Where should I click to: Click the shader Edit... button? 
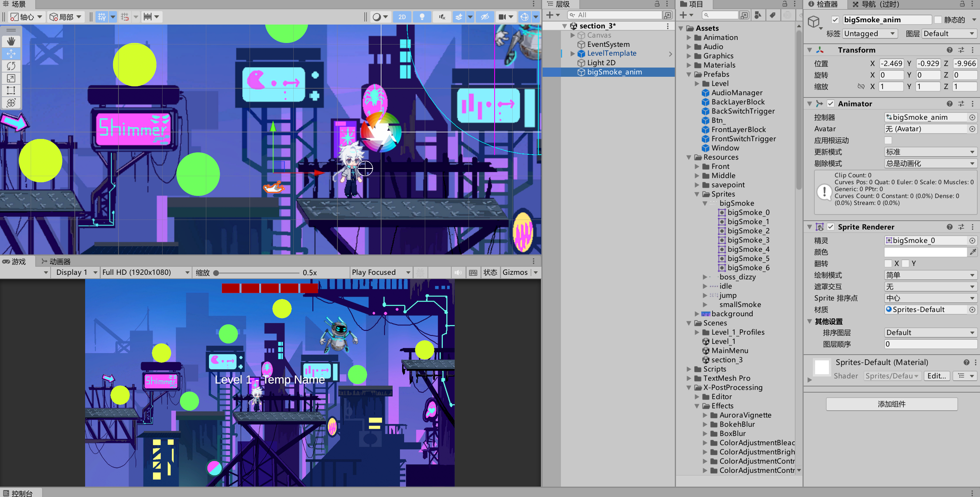(937, 376)
